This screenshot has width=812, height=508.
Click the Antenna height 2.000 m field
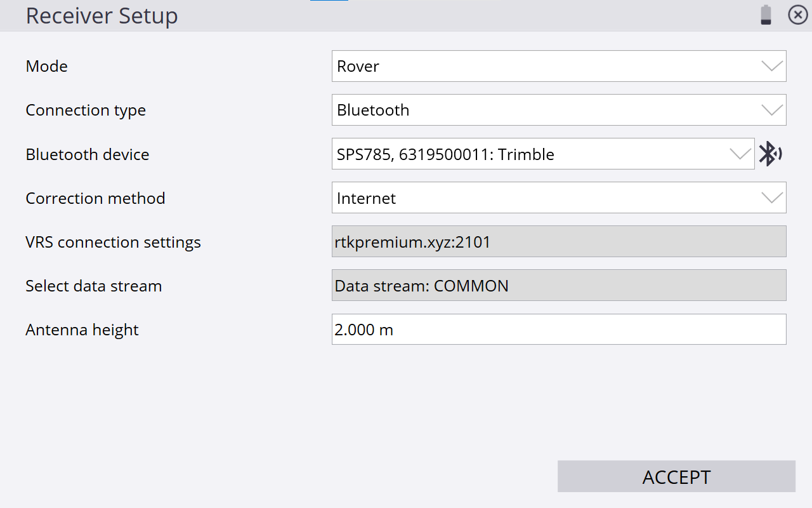point(558,330)
